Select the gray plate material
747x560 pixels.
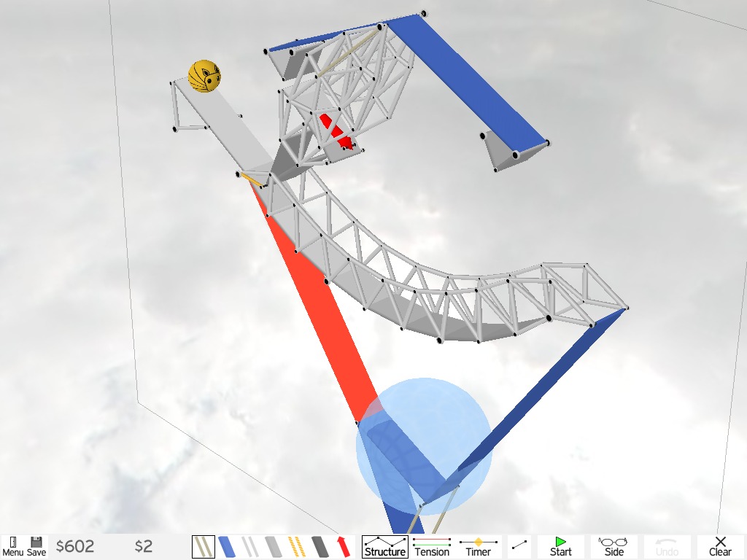pyautogui.click(x=274, y=547)
